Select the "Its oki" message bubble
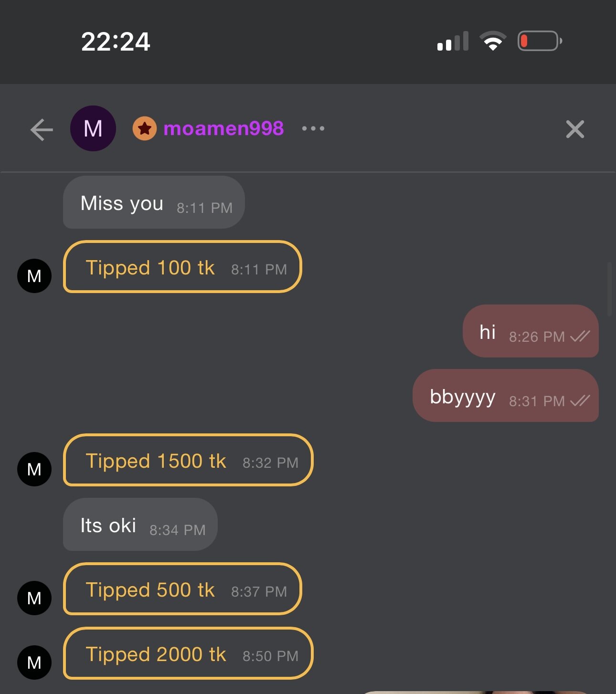Screen dimensions: 616x694 [x=140, y=525]
